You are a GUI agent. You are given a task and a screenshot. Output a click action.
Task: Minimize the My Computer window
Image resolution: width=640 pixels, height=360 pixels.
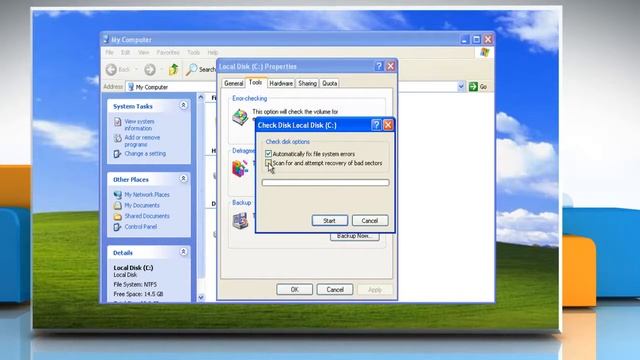464,40
